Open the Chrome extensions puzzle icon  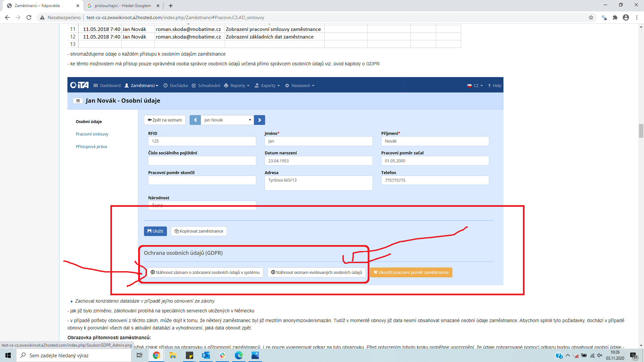615,17
